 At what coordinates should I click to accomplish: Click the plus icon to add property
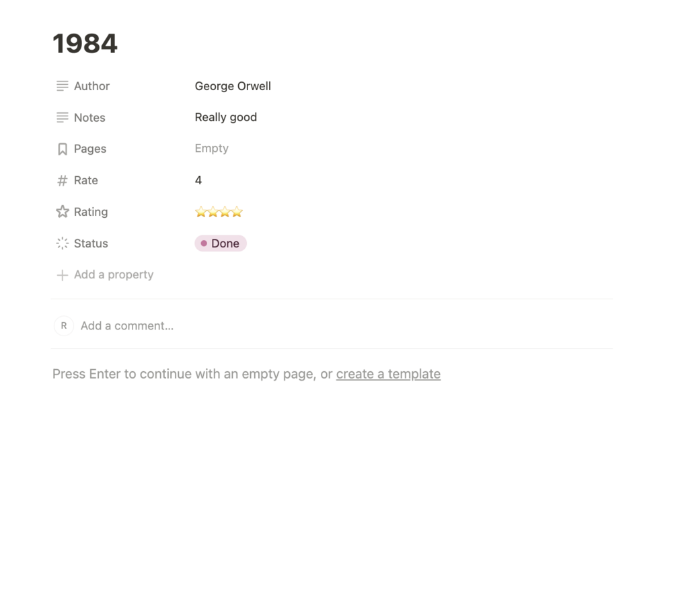point(62,275)
